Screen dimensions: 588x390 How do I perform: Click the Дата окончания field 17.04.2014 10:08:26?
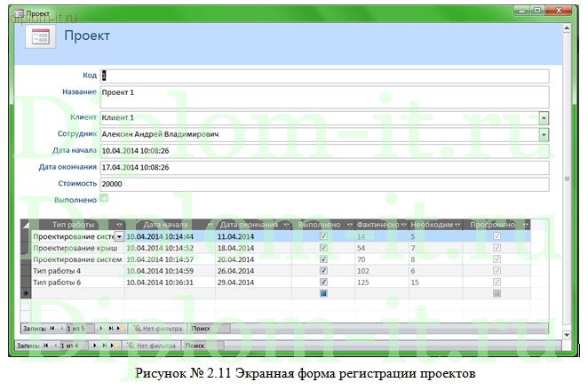coord(325,168)
